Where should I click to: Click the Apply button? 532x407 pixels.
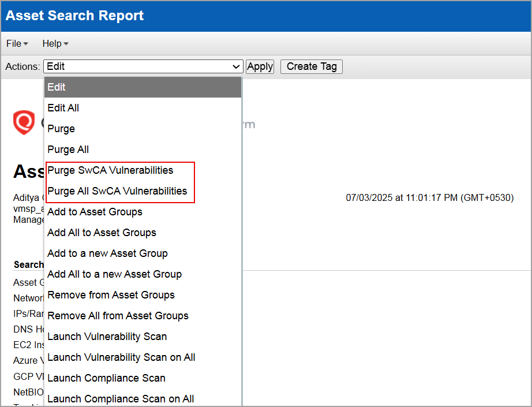[x=260, y=66]
